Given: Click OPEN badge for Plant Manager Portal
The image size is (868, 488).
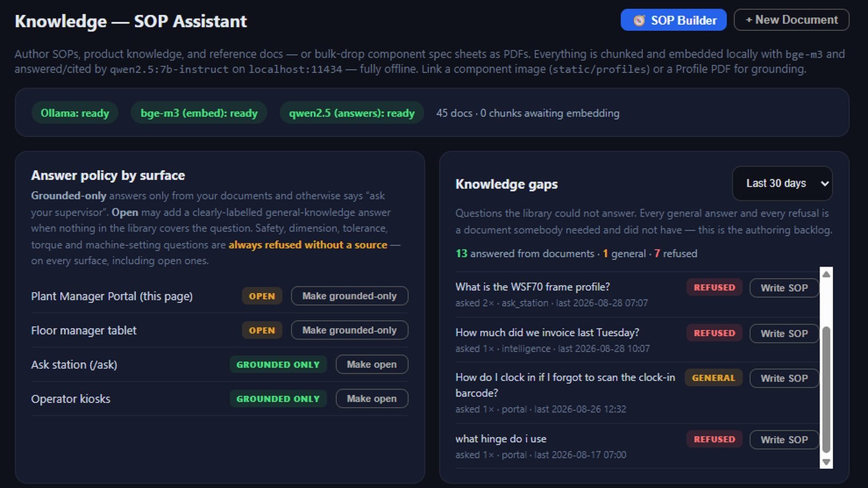Looking at the screenshot, I should (262, 296).
